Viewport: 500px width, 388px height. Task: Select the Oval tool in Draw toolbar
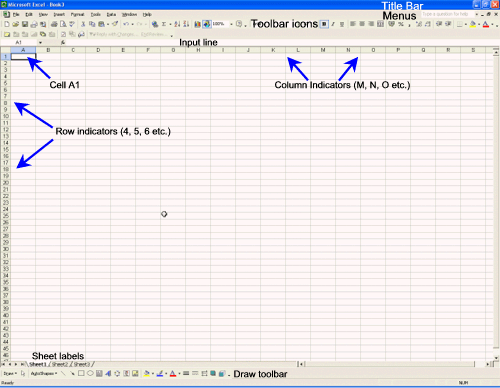90,373
